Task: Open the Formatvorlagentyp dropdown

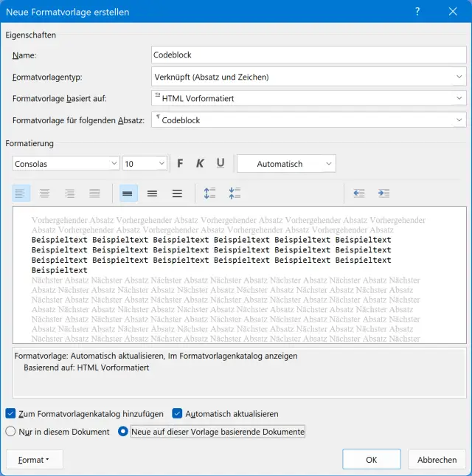Action: pos(308,77)
